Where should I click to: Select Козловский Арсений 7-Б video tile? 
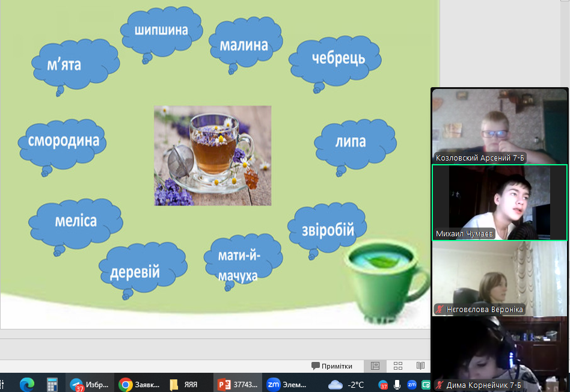coord(500,126)
